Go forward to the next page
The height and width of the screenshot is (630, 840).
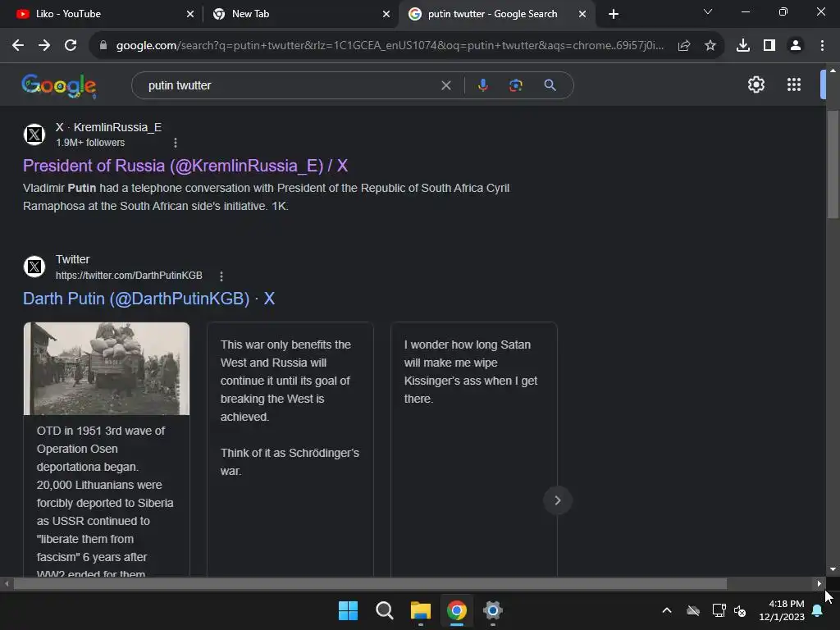[x=44, y=46]
